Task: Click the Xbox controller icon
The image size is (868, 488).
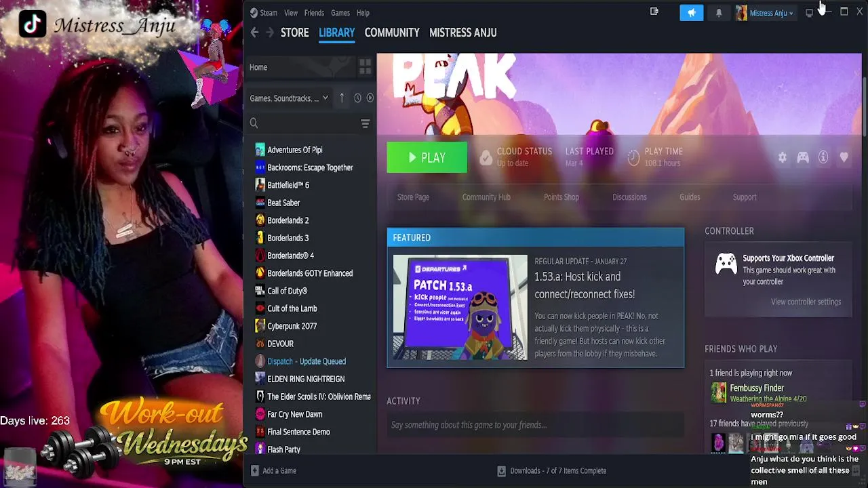Action: point(726,264)
